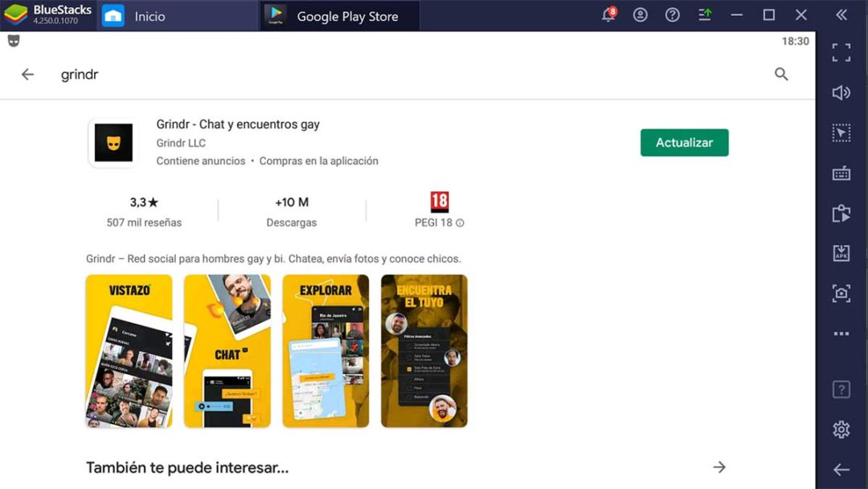Screen dimensions: 868x489
Task: Toggle fullscreen mode from the sidebar
Action: click(841, 52)
